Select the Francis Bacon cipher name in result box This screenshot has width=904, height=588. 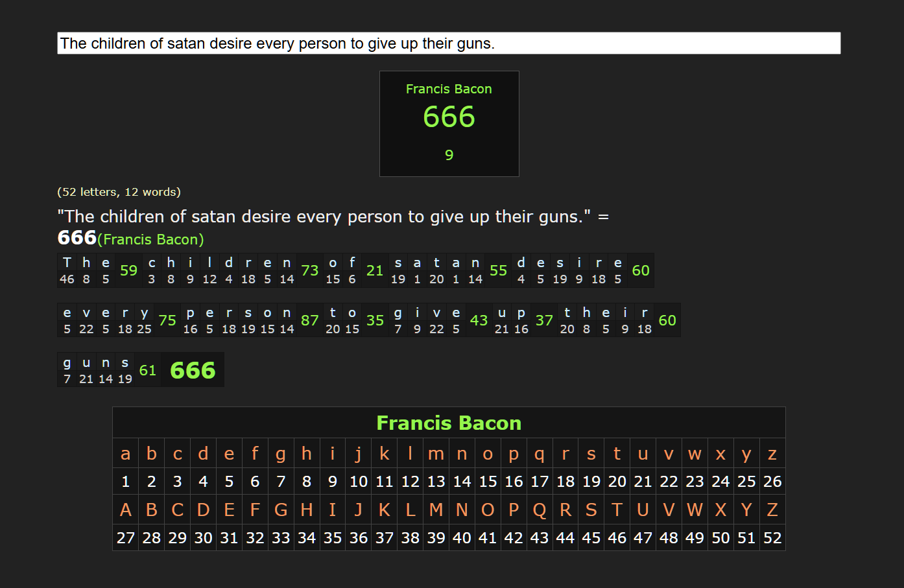[449, 89]
